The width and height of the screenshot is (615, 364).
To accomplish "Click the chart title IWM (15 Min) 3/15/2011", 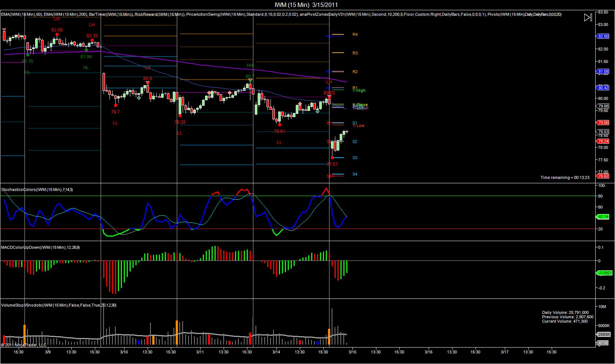I will point(306,5).
